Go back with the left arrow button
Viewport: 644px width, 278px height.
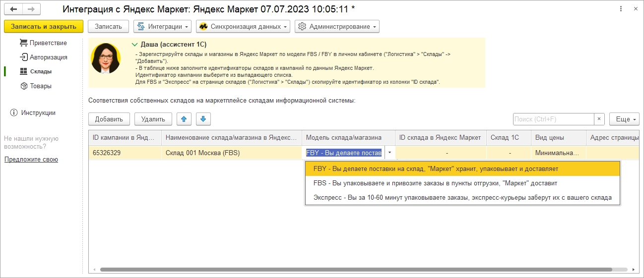(13, 9)
